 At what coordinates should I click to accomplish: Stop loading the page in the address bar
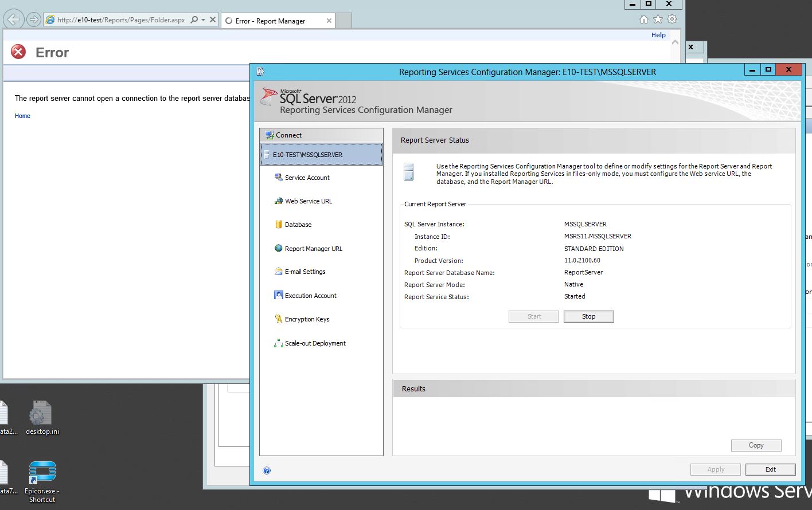213,20
